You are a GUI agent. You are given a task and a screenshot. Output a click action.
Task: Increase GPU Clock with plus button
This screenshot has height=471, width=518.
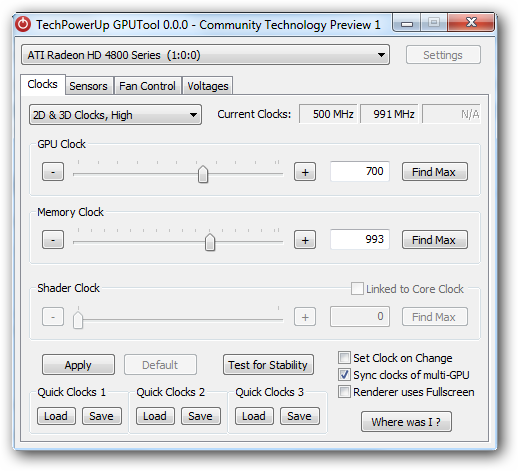click(305, 172)
